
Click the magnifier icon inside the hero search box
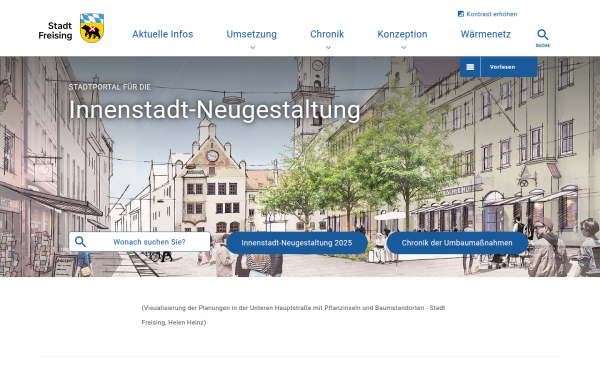click(80, 242)
